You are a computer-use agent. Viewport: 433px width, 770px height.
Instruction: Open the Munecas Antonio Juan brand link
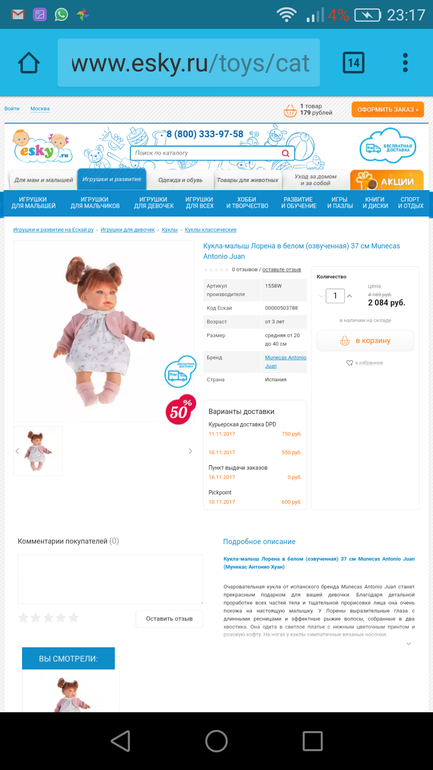click(285, 362)
